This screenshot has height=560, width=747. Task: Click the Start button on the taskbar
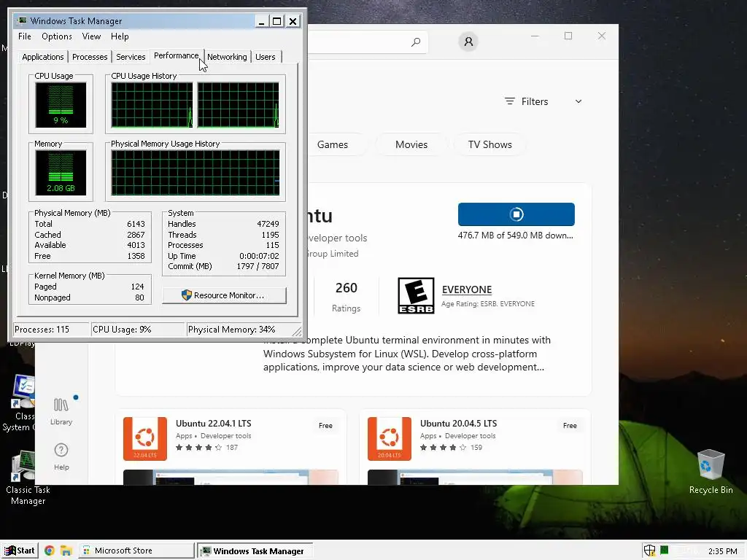click(x=20, y=551)
